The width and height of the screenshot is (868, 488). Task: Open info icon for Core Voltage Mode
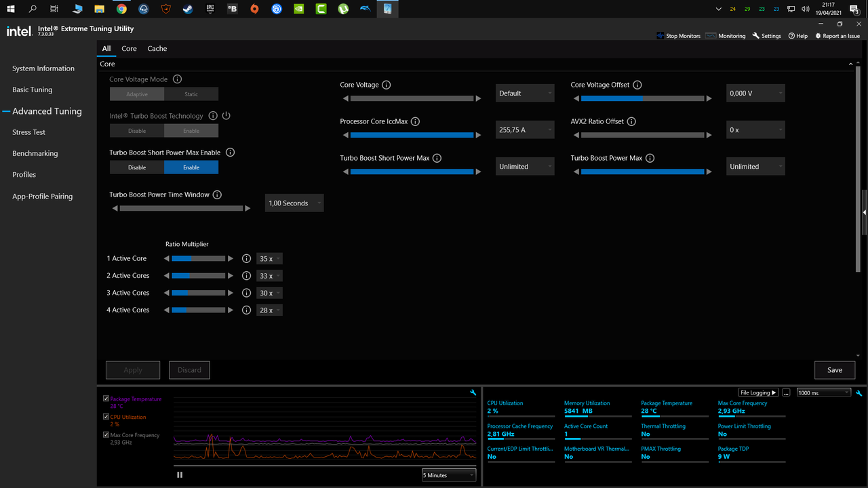pyautogui.click(x=178, y=79)
